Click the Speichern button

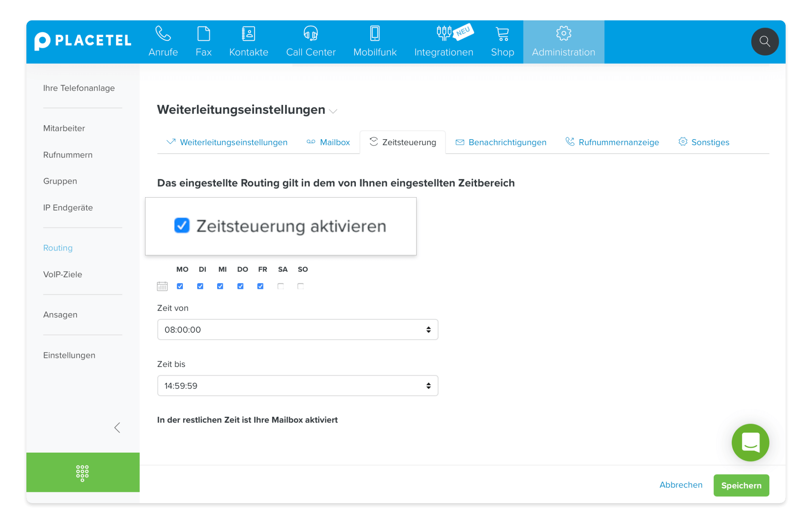[x=741, y=485]
